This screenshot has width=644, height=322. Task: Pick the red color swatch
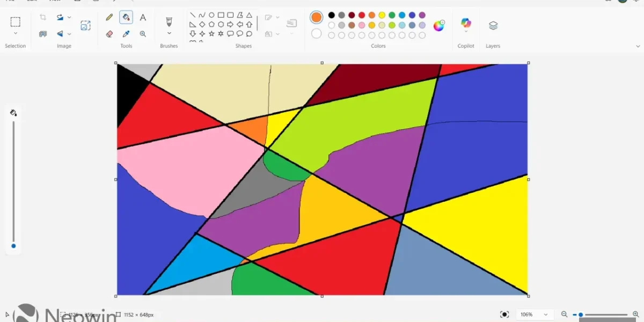pyautogui.click(x=362, y=15)
